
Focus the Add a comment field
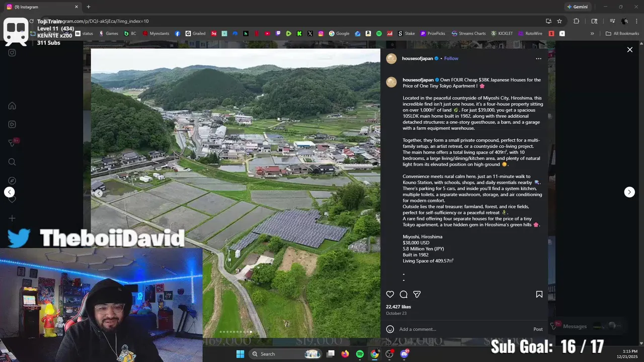pyautogui.click(x=463, y=329)
